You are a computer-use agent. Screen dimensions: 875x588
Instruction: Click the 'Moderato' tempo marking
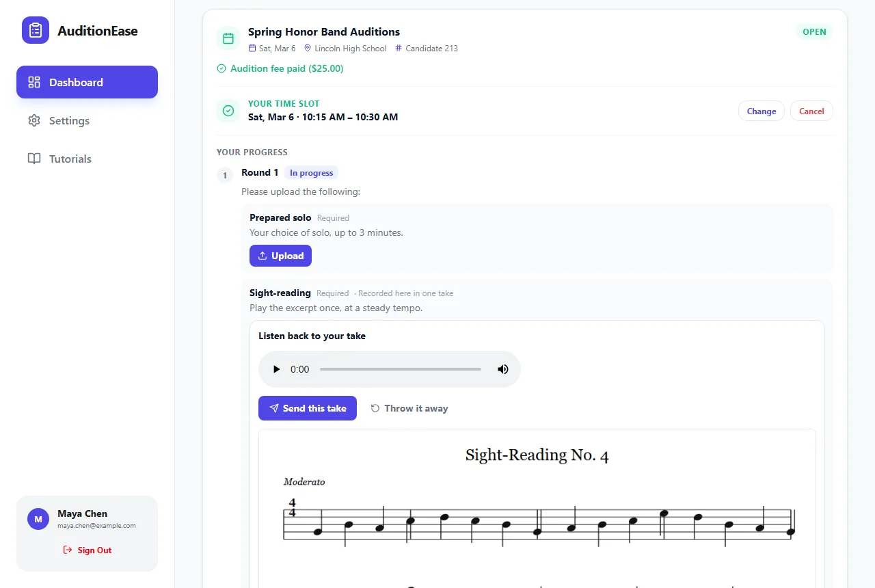304,482
